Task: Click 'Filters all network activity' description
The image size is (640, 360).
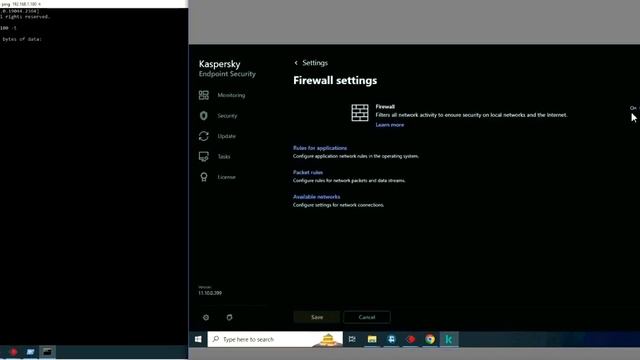Action: click(471, 115)
